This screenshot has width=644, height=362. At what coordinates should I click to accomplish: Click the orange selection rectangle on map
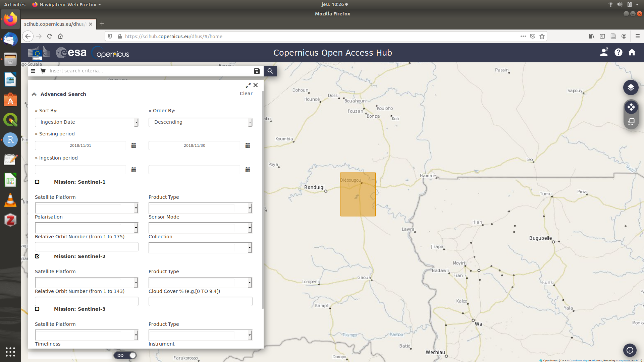click(x=358, y=194)
